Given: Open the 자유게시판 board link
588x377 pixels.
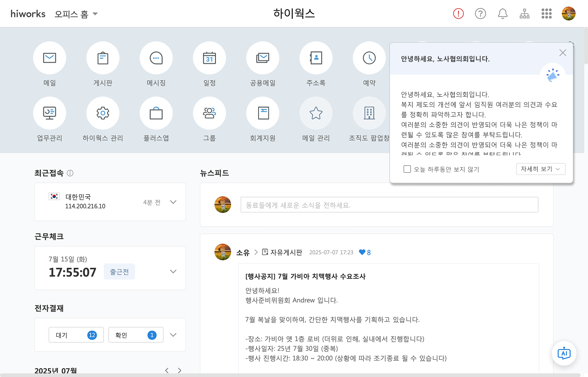Looking at the screenshot, I should pyautogui.click(x=286, y=252).
